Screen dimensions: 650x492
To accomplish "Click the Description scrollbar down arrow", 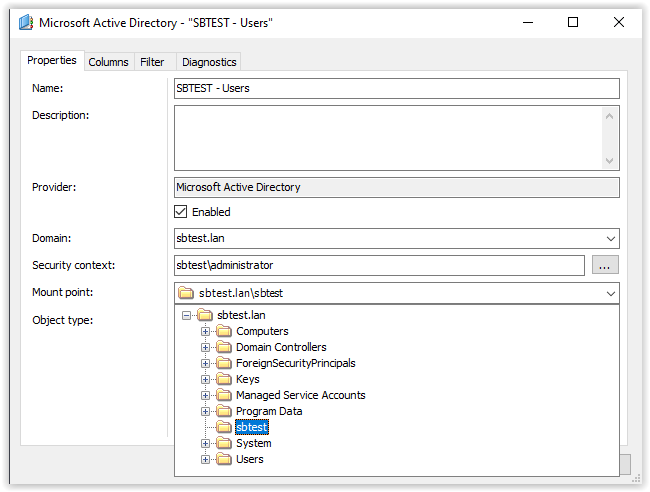I will pyautogui.click(x=609, y=160).
